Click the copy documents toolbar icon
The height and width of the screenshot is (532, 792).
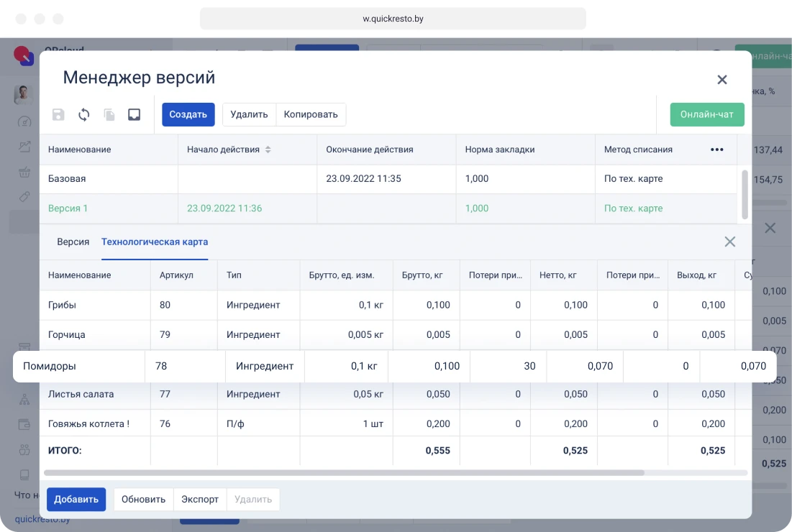click(x=109, y=114)
